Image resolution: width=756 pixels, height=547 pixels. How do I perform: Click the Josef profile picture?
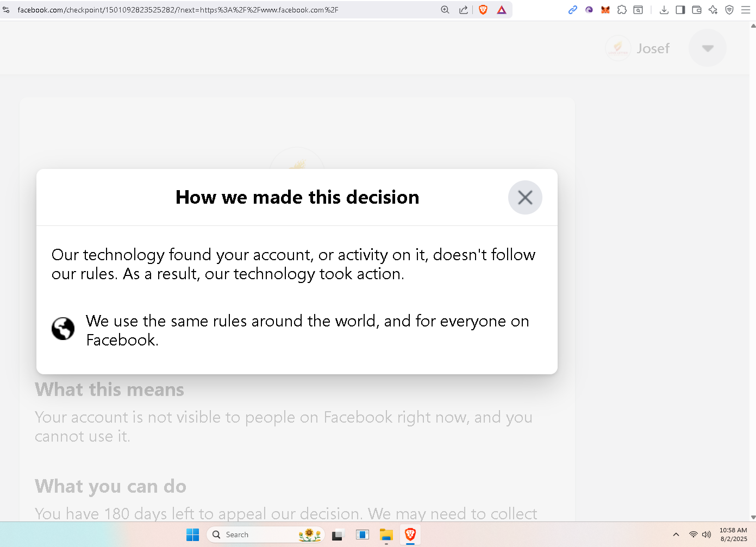click(618, 48)
